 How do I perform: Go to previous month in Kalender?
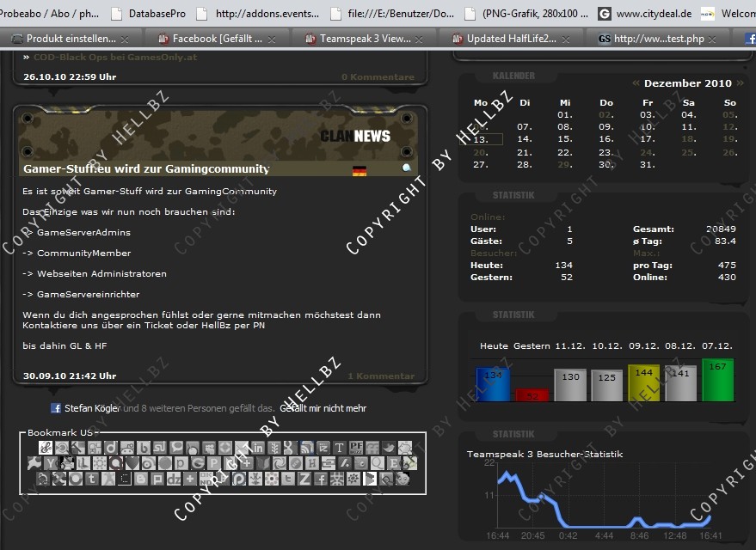pos(636,83)
